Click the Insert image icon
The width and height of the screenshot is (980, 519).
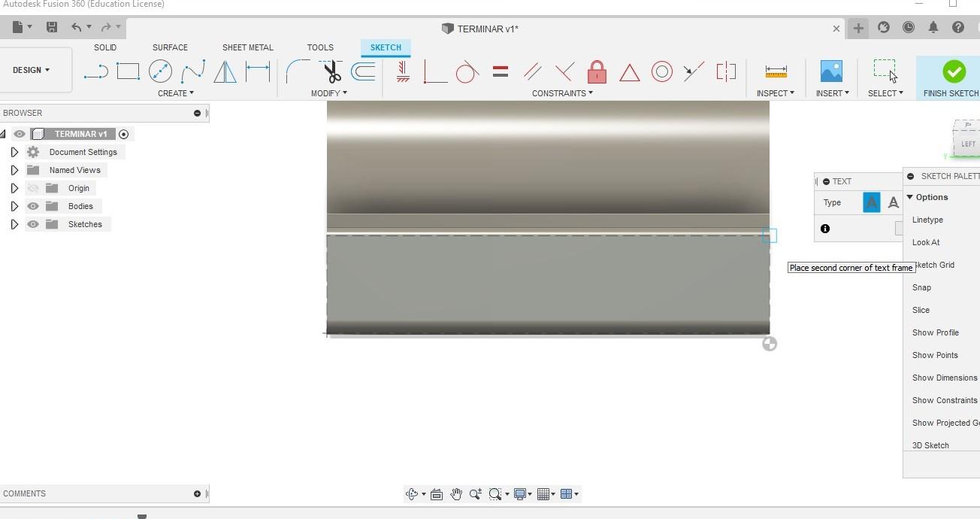click(831, 71)
